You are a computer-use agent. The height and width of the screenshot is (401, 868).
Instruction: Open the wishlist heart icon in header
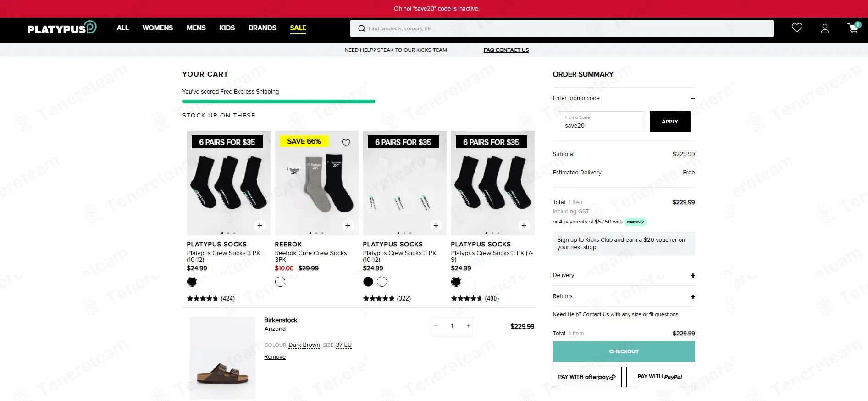797,28
